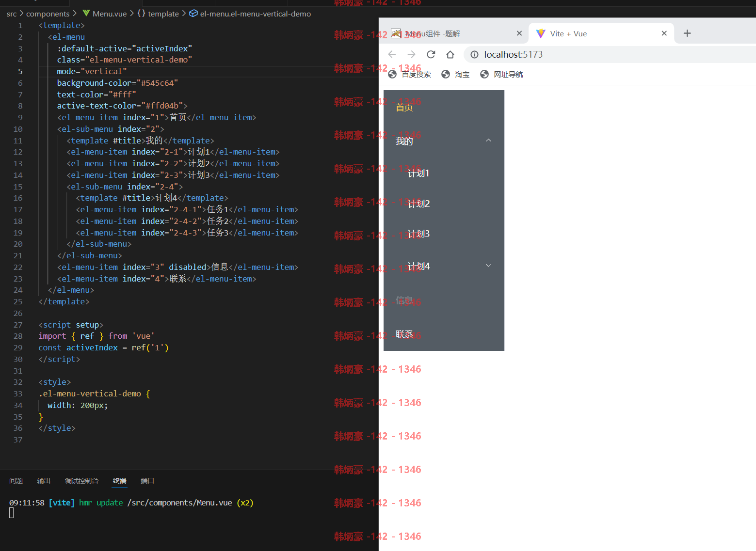Click el-menu.el-menu-vertical-demo breadcrumb
The height and width of the screenshot is (551, 756).
tap(256, 14)
